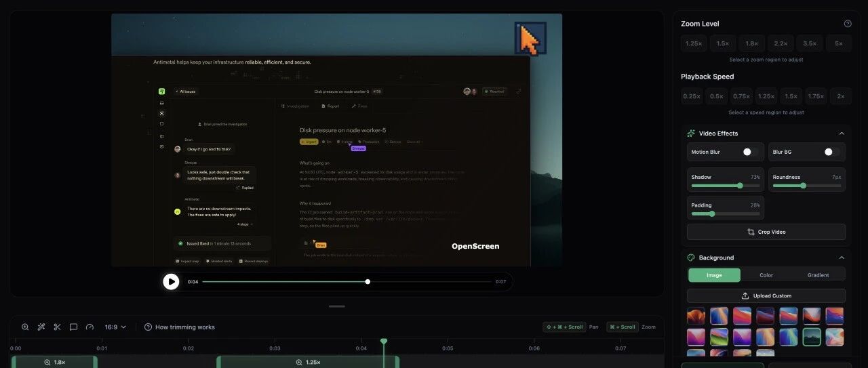Select the 3.5× zoom level
This screenshot has height=368, width=868.
pos(810,43)
